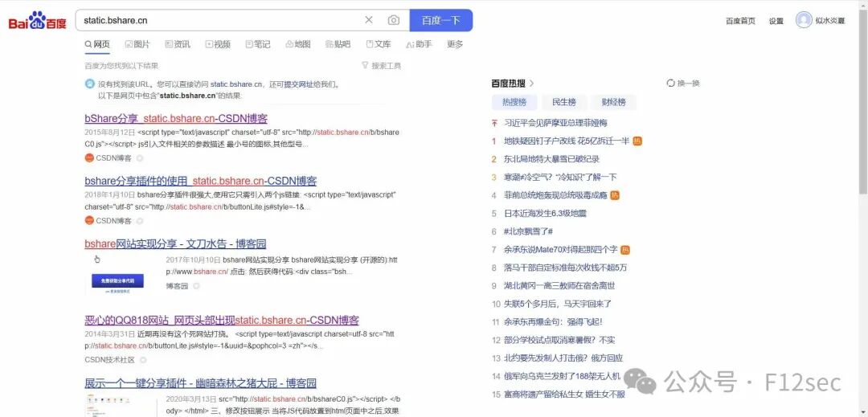The height and width of the screenshot is (417, 868).
Task: Select the 热搜榜 tab
Action: (514, 102)
